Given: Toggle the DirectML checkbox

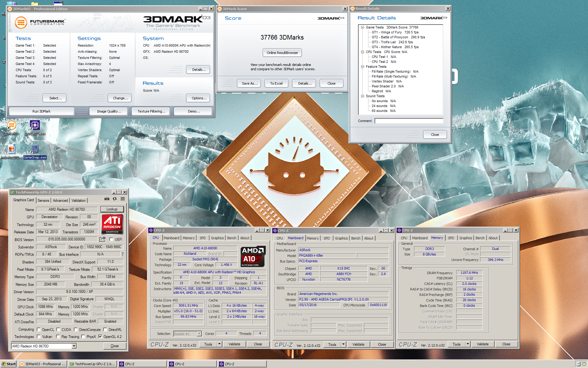Looking at the screenshot, I should click(105, 330).
